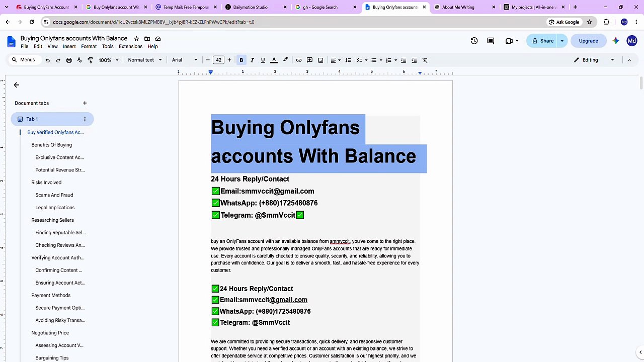The image size is (644, 362).
Task: Open the bulleted list dropdown arrow
Action: tap(381, 60)
